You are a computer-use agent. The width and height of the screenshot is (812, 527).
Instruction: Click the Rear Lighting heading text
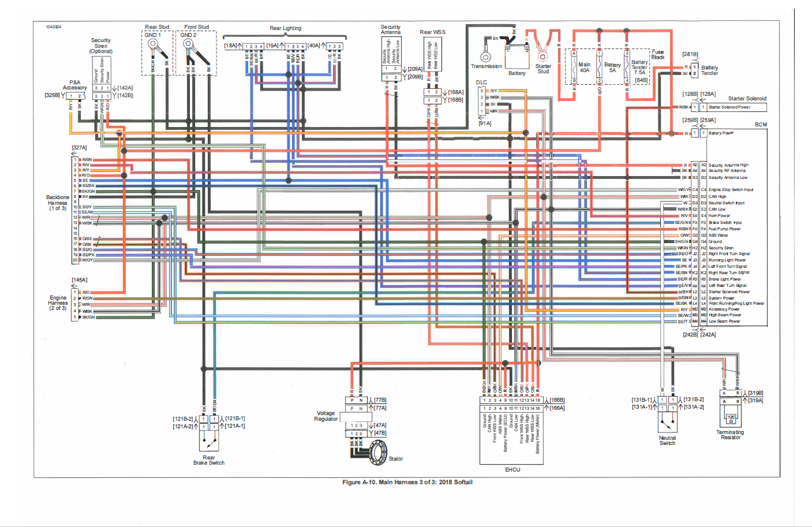tap(285, 28)
